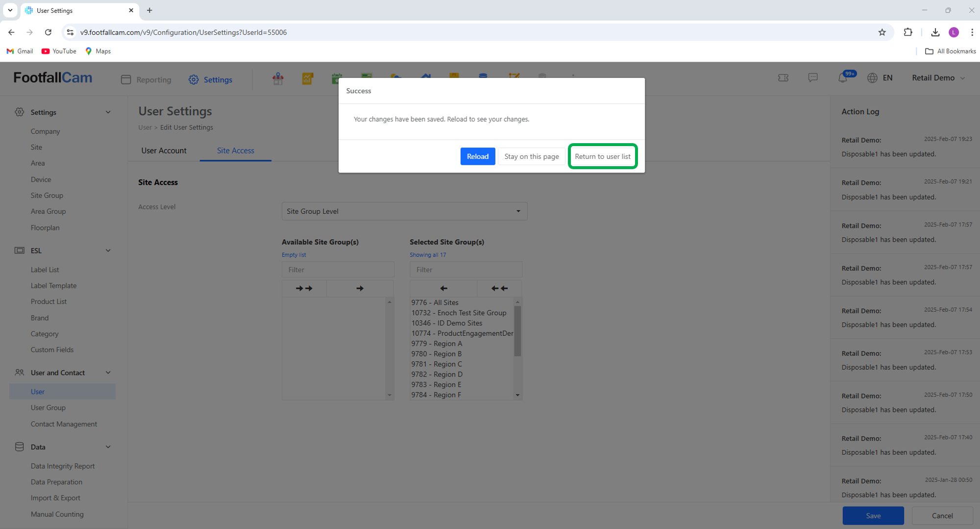Click the blue Save button

(x=873, y=516)
